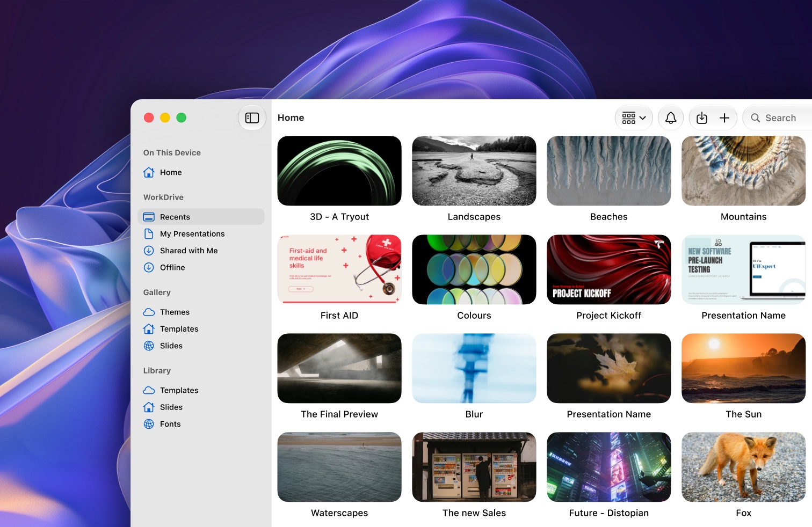Open The new Sales thumbnail
The width and height of the screenshot is (812, 527).
(x=474, y=467)
